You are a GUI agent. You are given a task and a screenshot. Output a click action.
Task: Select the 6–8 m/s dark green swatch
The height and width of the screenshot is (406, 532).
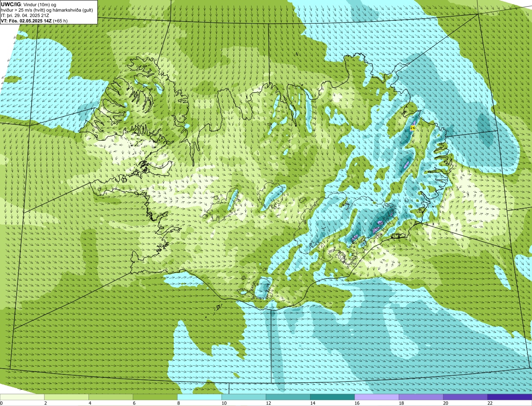point(155,397)
